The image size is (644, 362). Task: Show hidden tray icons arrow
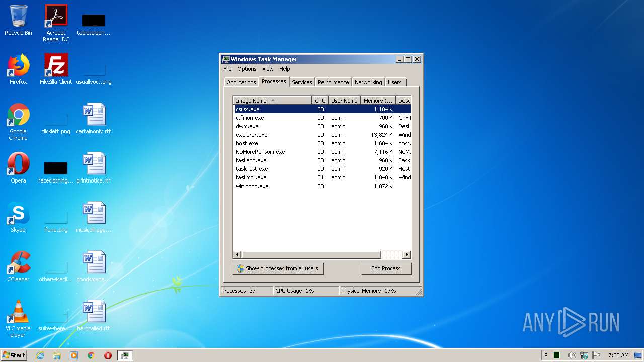(x=546, y=355)
